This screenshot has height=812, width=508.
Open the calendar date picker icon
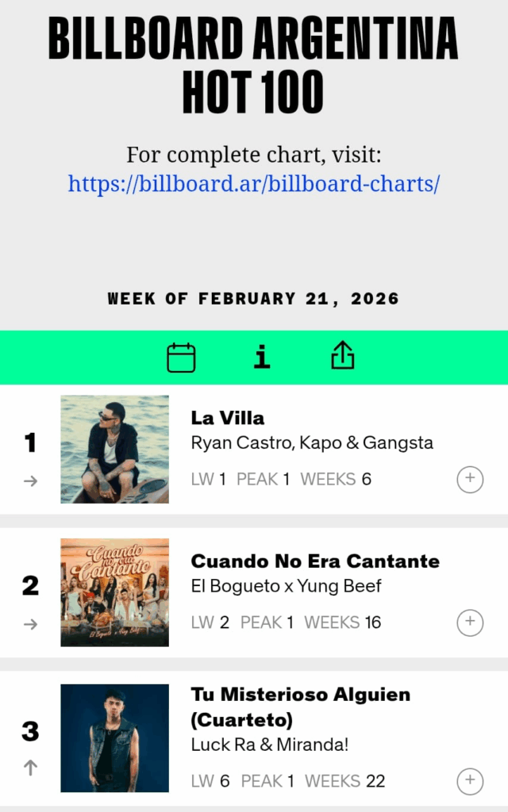click(181, 358)
